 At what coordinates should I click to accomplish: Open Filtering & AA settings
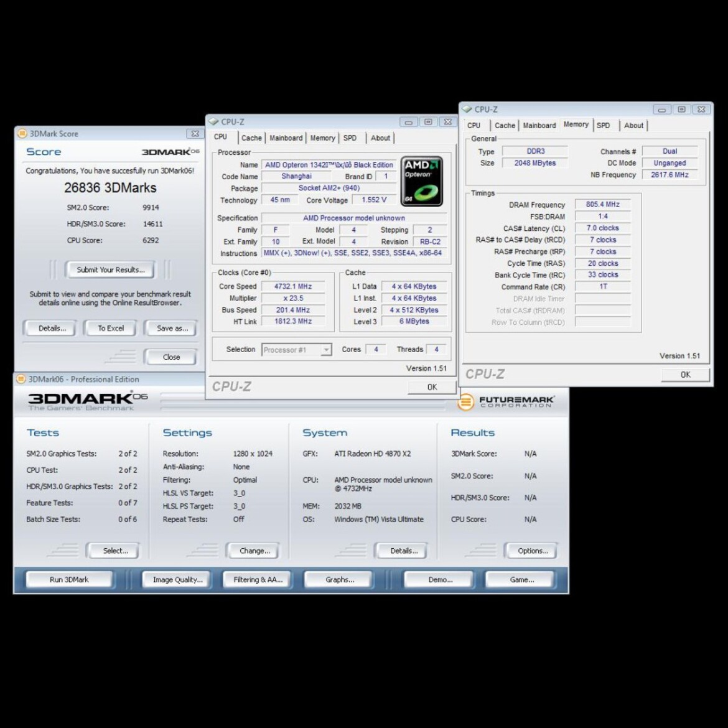pos(258,579)
